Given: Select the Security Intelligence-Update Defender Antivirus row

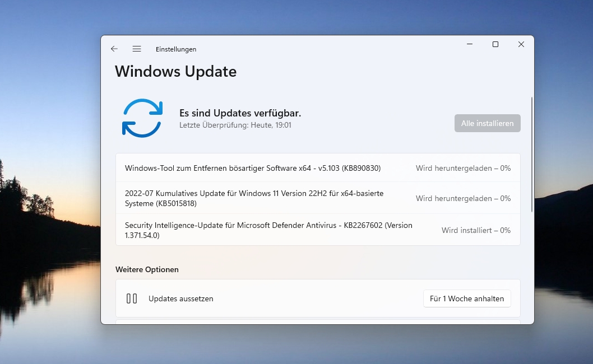Looking at the screenshot, I should 318,230.
